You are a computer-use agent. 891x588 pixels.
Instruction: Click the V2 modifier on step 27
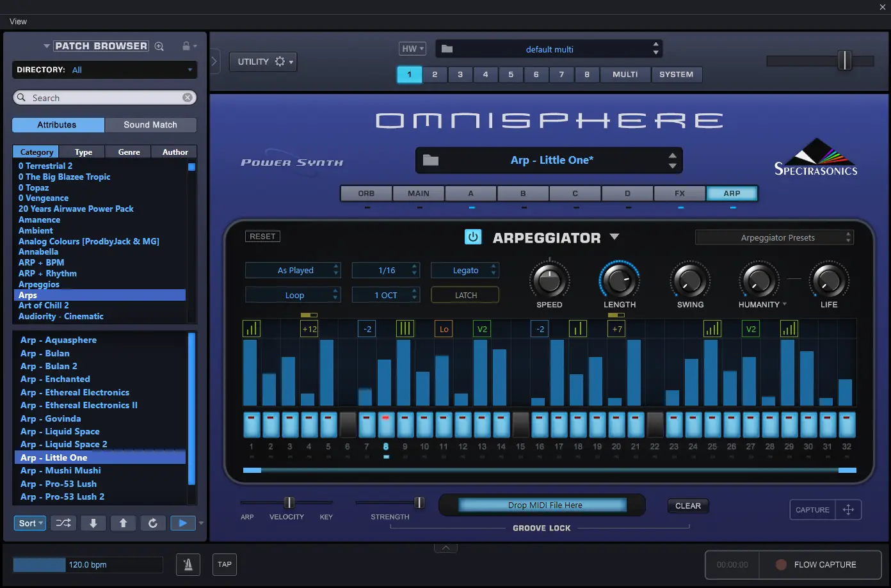click(751, 329)
